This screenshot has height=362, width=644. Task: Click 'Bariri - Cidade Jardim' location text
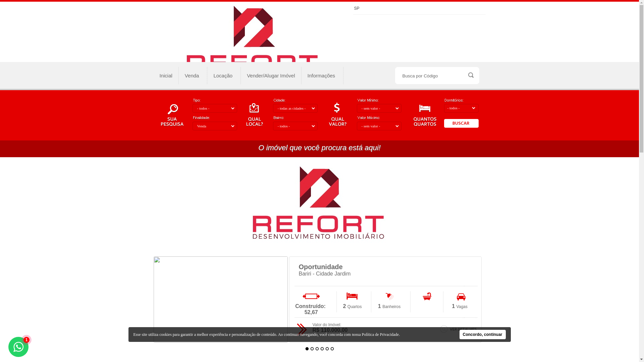tap(324, 274)
